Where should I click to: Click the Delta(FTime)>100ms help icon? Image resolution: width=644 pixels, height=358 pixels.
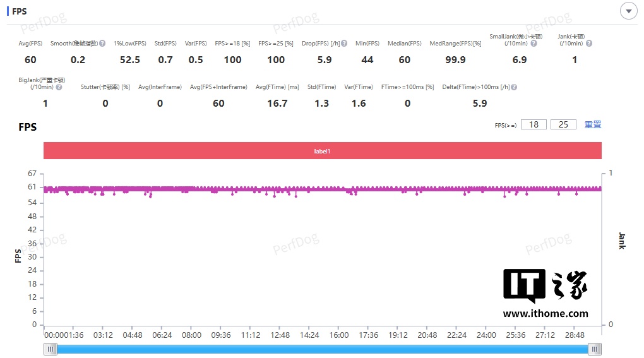tap(514, 87)
